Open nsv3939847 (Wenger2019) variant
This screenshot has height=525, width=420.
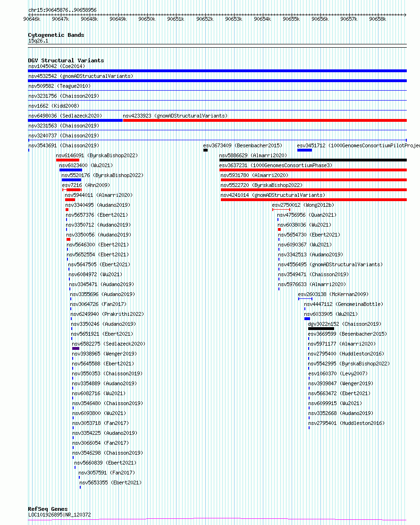tap(341, 383)
